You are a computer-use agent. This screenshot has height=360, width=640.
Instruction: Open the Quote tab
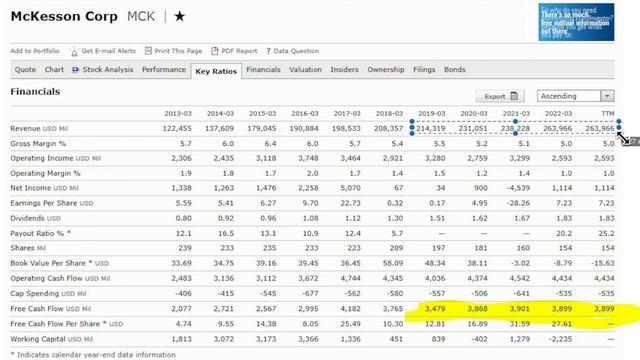coord(25,69)
